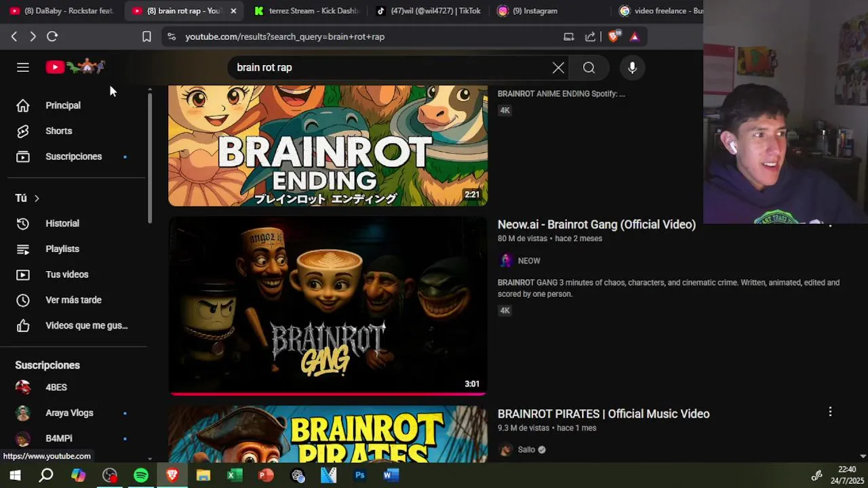Click the Brainrot Pirates video thumbnail
868x488 pixels.
[328, 434]
